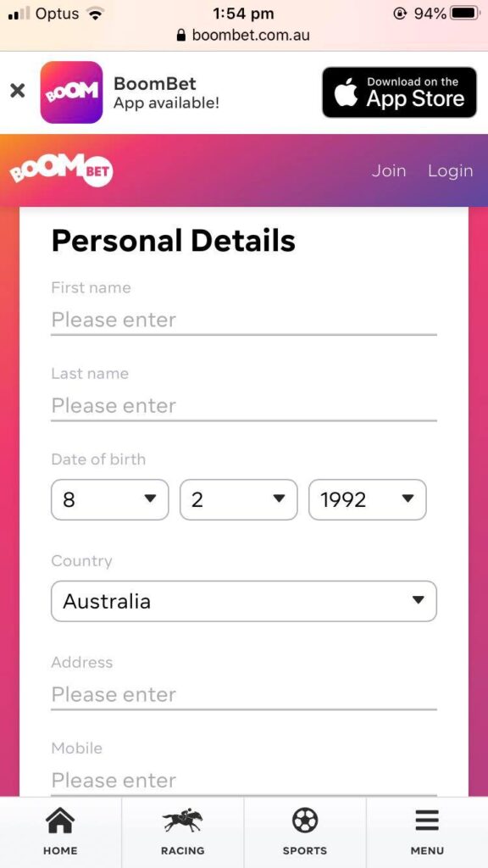Click the BoomBet header logo
The width and height of the screenshot is (488, 868).
[61, 170]
